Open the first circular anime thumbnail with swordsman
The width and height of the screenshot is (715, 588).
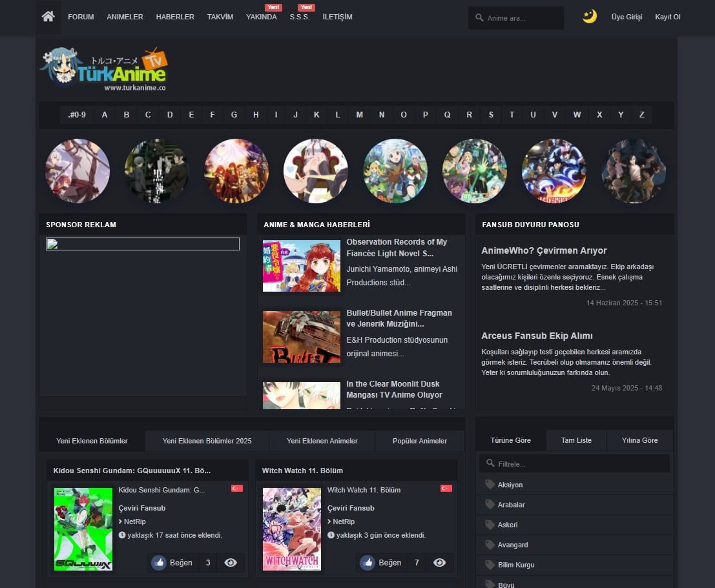tap(78, 171)
